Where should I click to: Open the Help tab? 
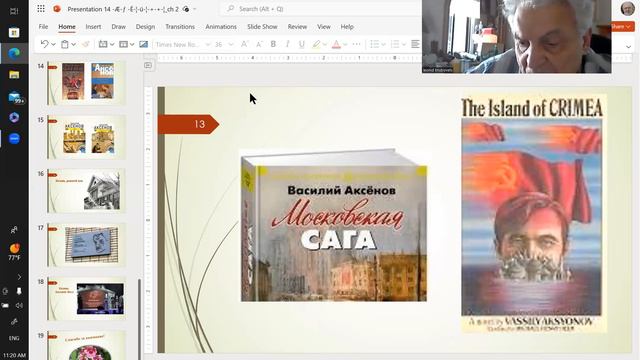coord(347,27)
